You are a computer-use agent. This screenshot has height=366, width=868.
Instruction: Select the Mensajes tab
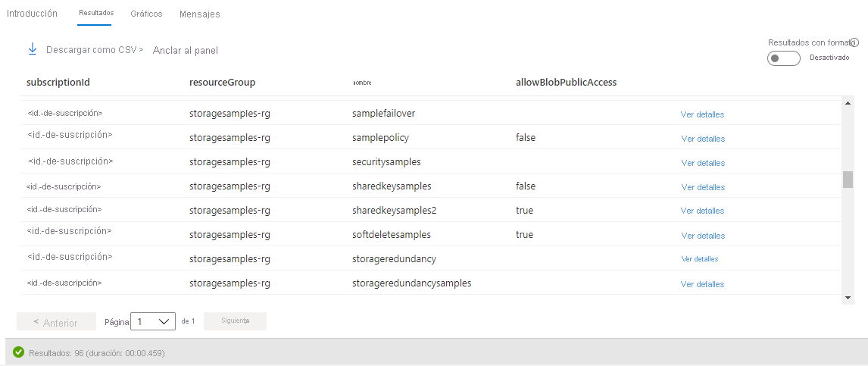click(200, 14)
